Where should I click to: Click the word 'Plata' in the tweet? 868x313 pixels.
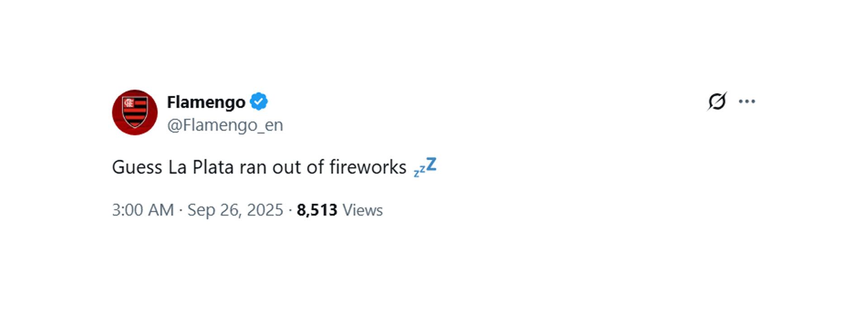213,167
